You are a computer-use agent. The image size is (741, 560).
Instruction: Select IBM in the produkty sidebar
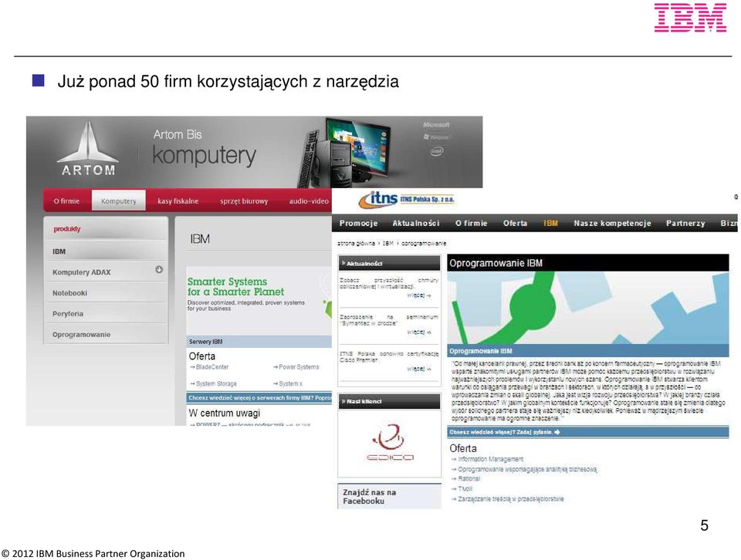click(x=106, y=251)
